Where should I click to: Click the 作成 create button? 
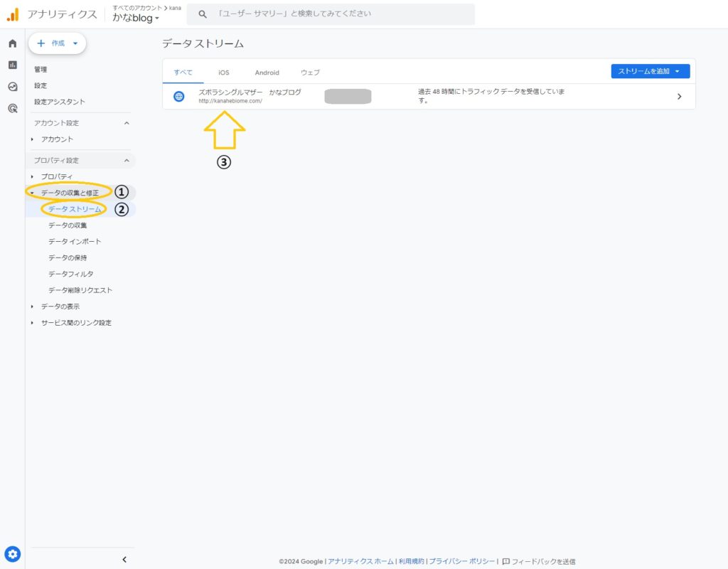57,43
